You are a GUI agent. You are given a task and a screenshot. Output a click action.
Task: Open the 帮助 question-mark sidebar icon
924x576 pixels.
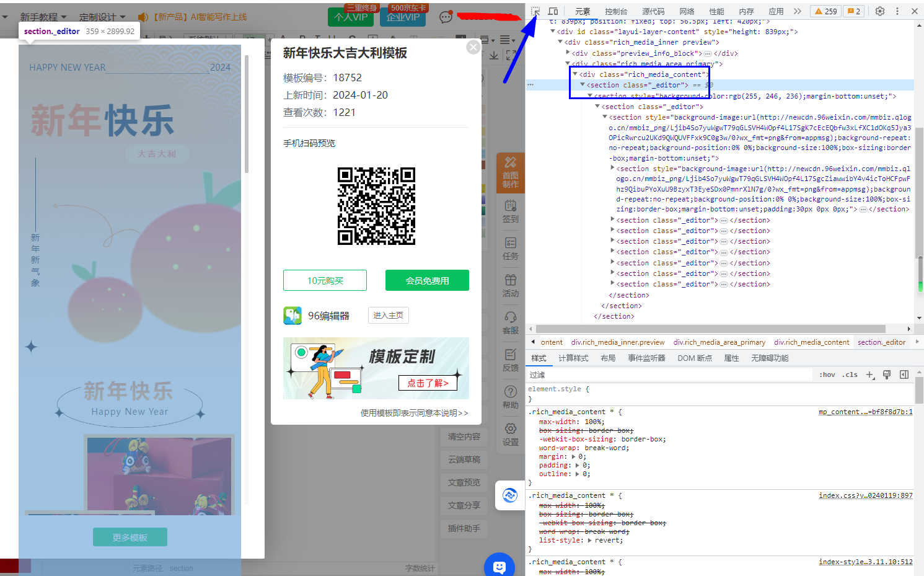coord(511,397)
